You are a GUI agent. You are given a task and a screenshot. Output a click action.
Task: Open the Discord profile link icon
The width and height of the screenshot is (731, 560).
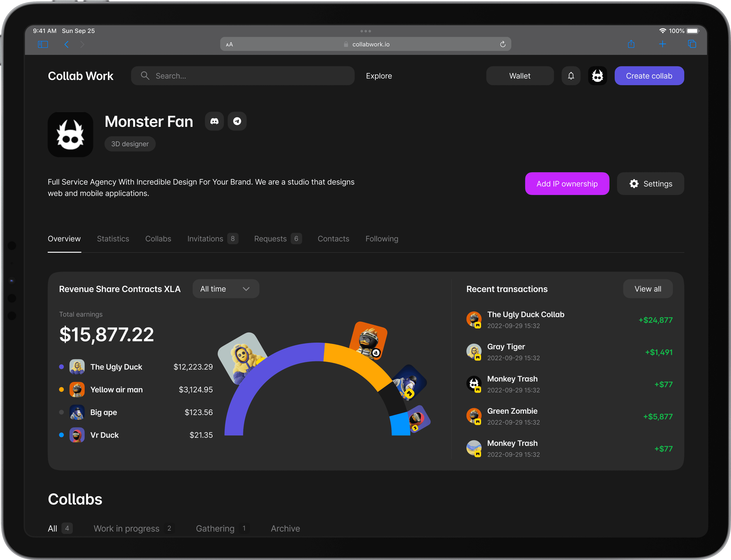pyautogui.click(x=214, y=121)
